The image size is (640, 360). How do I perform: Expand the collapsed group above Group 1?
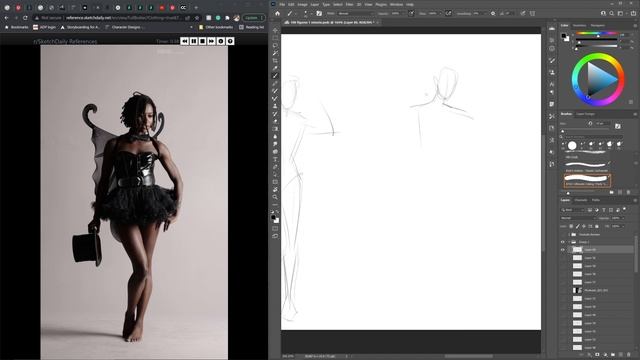tap(569, 235)
